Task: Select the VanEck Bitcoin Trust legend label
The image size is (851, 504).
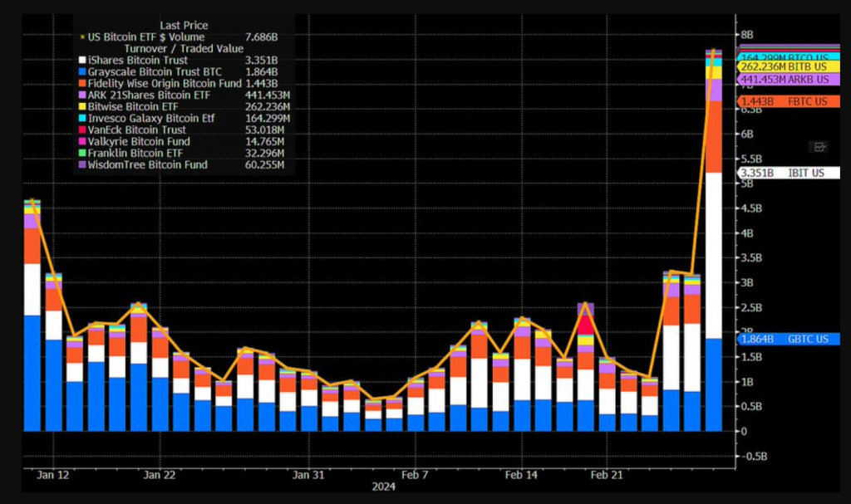Action: [139, 130]
